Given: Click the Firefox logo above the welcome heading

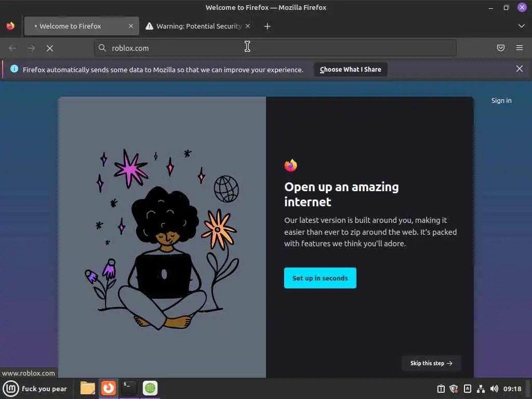Looking at the screenshot, I should click(291, 165).
